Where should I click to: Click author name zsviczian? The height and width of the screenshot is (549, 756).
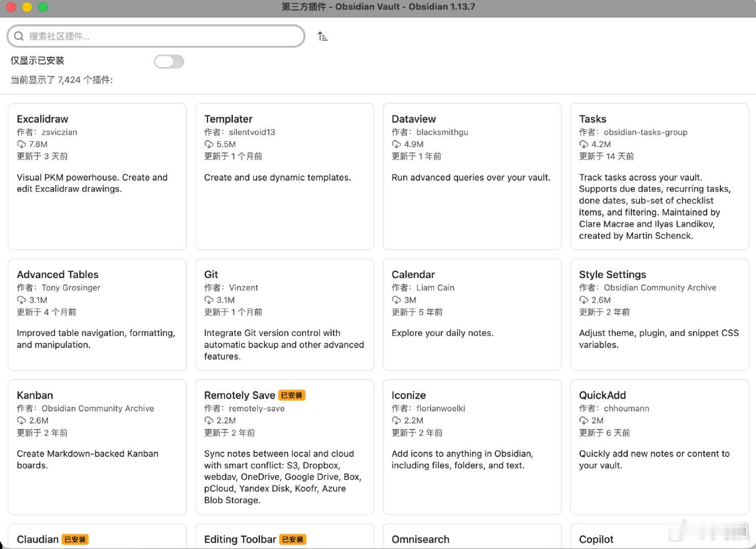click(59, 132)
